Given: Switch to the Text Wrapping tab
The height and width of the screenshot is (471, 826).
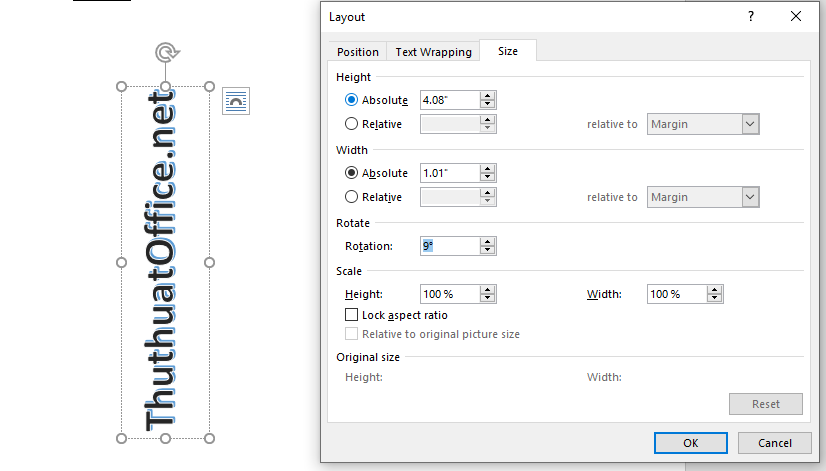Looking at the screenshot, I should click(x=433, y=52).
